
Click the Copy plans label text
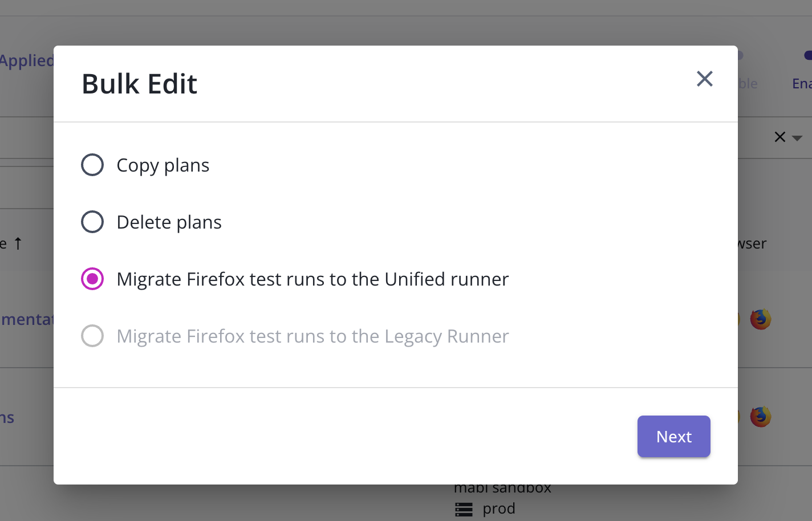163,165
